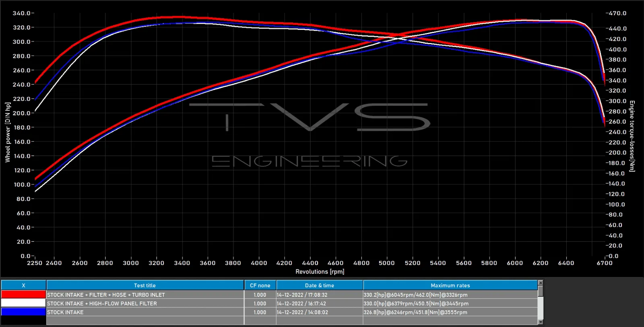
Task: Click the '6700' rpm axis label
Action: pos(605,263)
